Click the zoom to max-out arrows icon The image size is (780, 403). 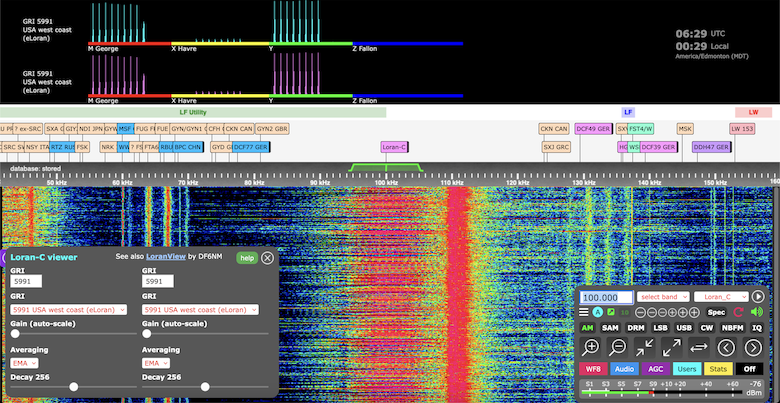673,347
